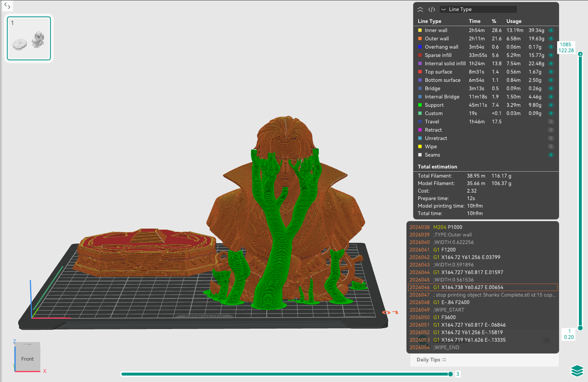Select G-code line 2026039 ;TYPE:Outer wall
The height and width of the screenshot is (382, 588).
tap(483, 235)
